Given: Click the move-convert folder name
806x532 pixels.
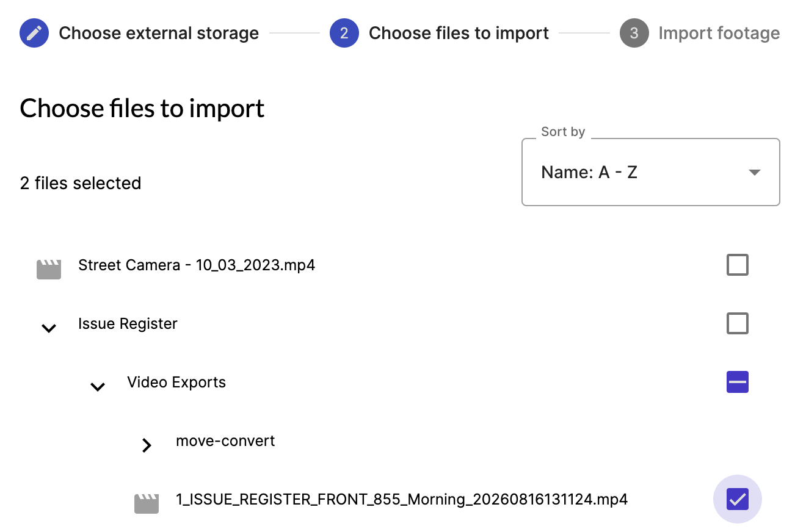Looking at the screenshot, I should (x=225, y=441).
